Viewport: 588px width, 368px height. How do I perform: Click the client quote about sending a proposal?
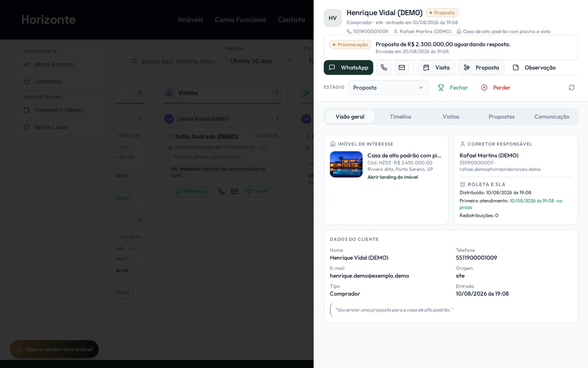click(x=394, y=310)
